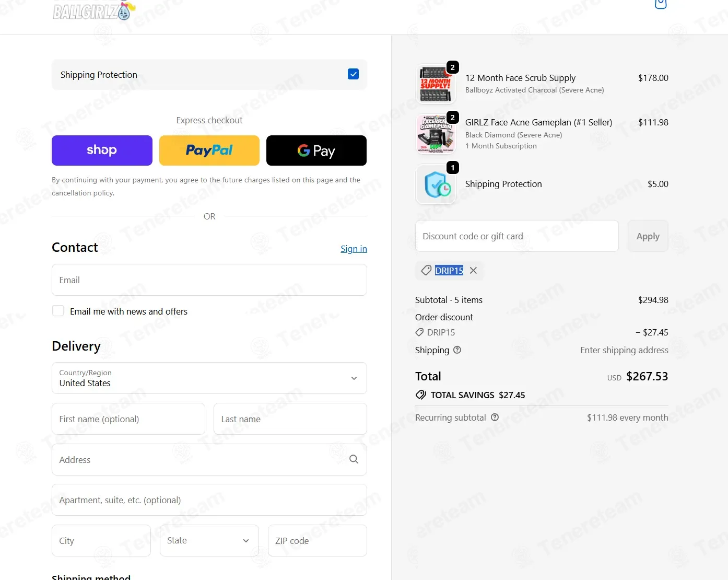Click the "TOTAL SAVINGS $27.45" text

pos(478,395)
